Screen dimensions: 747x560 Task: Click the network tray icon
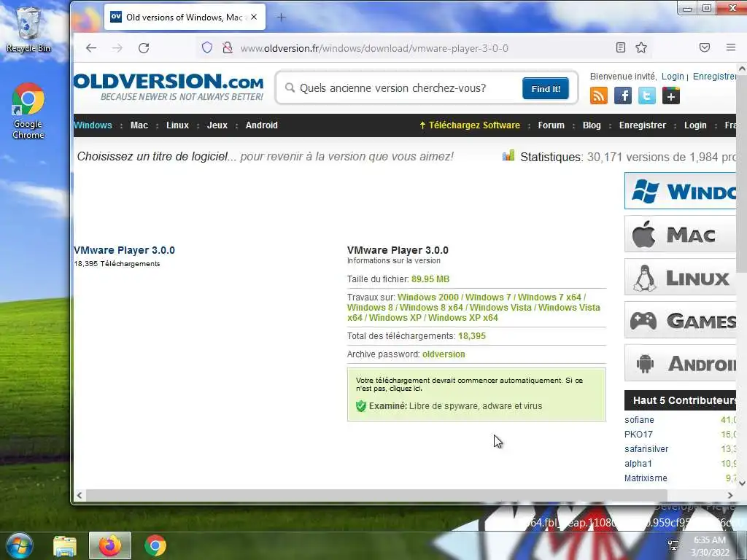[673, 545]
